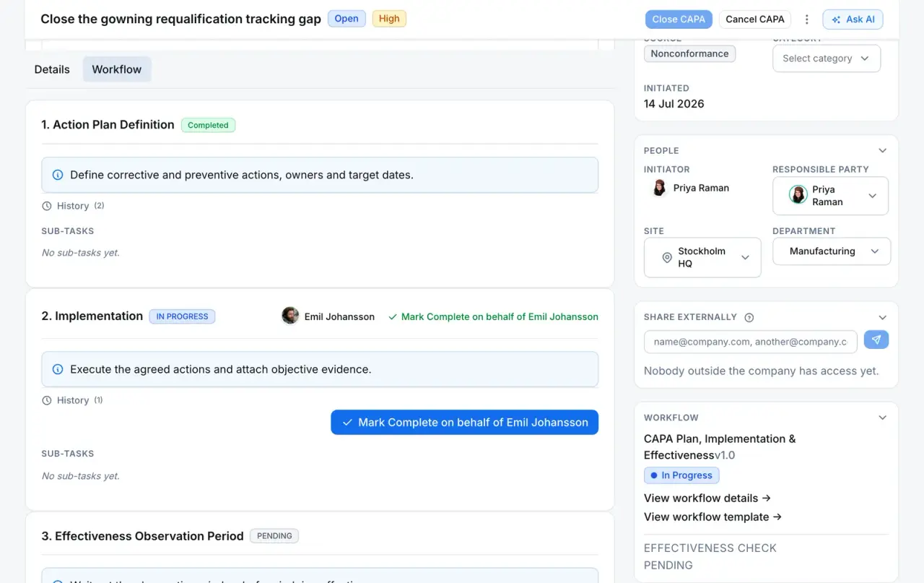This screenshot has width=924, height=583.
Task: Open View workflow details link
Action: (707, 498)
